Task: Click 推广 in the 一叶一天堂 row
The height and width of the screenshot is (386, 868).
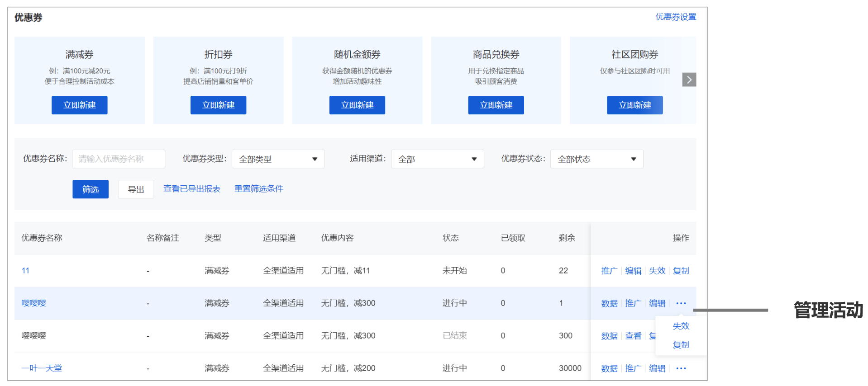Action: tap(633, 368)
